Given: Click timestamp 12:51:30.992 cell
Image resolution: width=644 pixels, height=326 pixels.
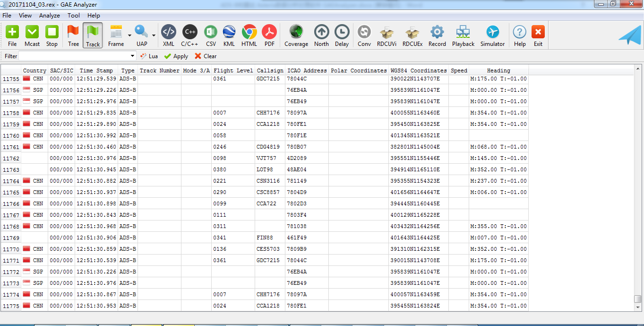Looking at the screenshot, I should 96,135.
